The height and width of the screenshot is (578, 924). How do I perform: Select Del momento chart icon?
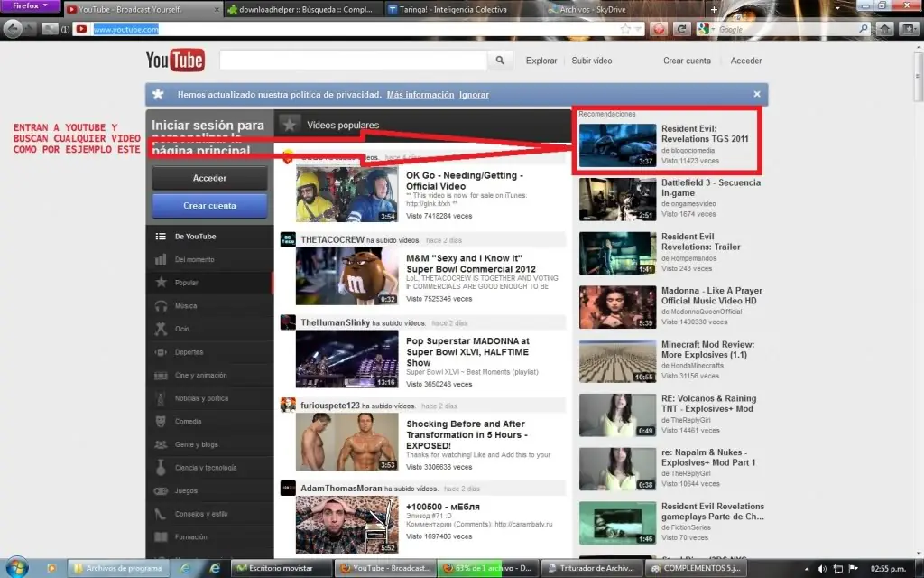161,259
